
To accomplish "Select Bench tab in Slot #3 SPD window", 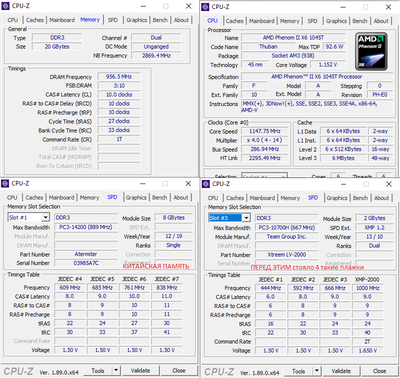I will [x=360, y=198].
